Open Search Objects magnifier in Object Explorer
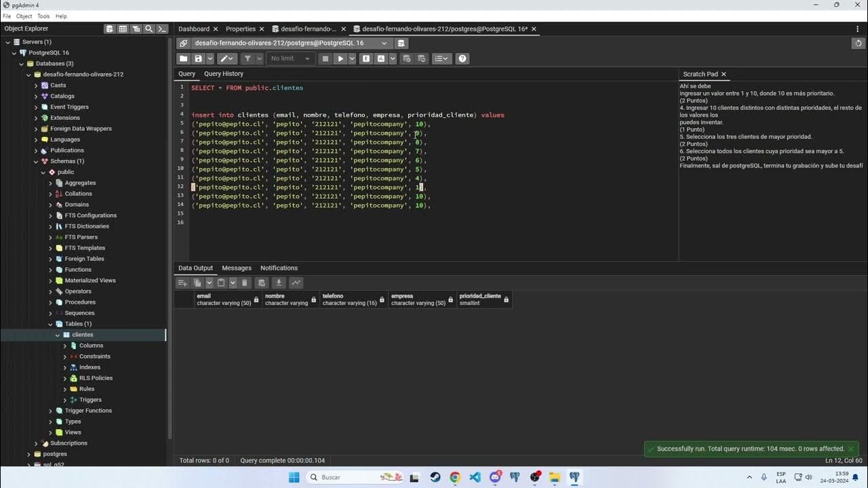 pos(149,28)
